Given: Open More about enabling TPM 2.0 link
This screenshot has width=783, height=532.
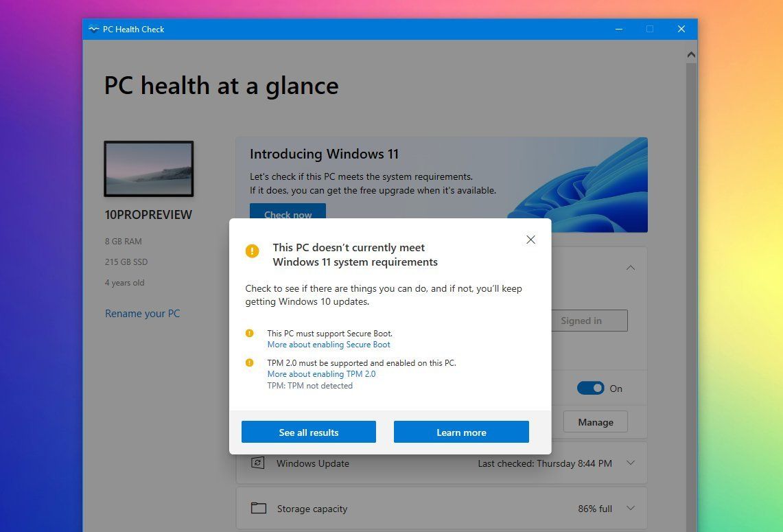Looking at the screenshot, I should pos(321,373).
